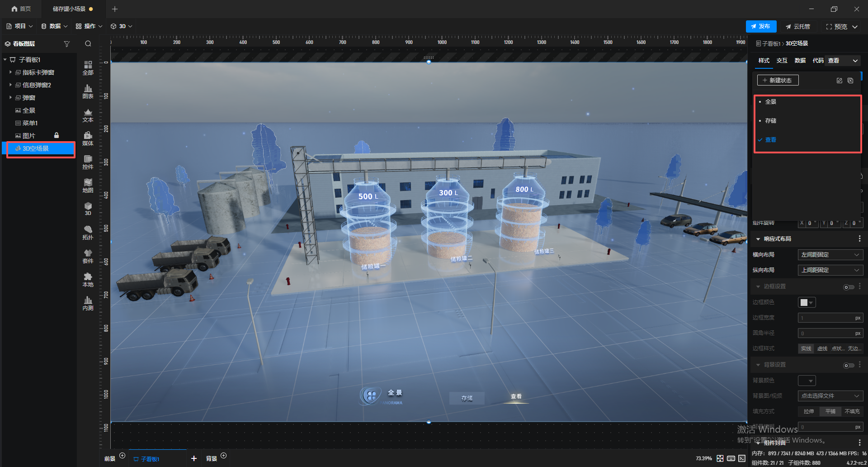Click the lock icon on 图片 layer
This screenshot has width=868, height=467.
click(x=57, y=135)
